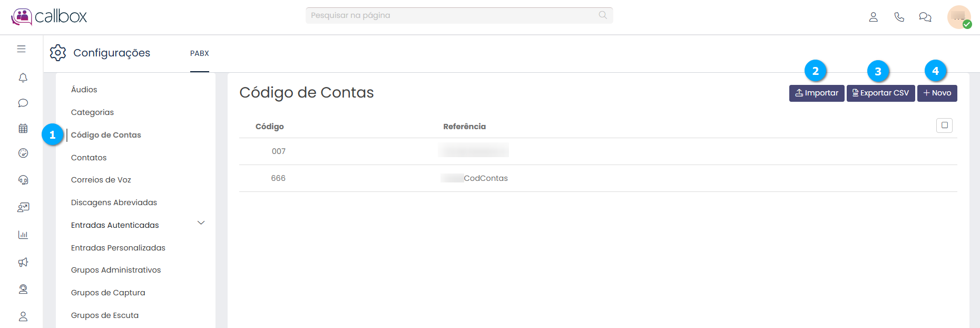Collapse the sidebar with the hamburger toggle
Viewport: 980px width, 328px height.
(x=22, y=48)
